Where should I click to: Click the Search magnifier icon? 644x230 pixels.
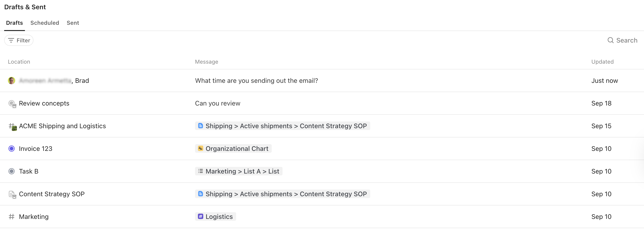610,40
